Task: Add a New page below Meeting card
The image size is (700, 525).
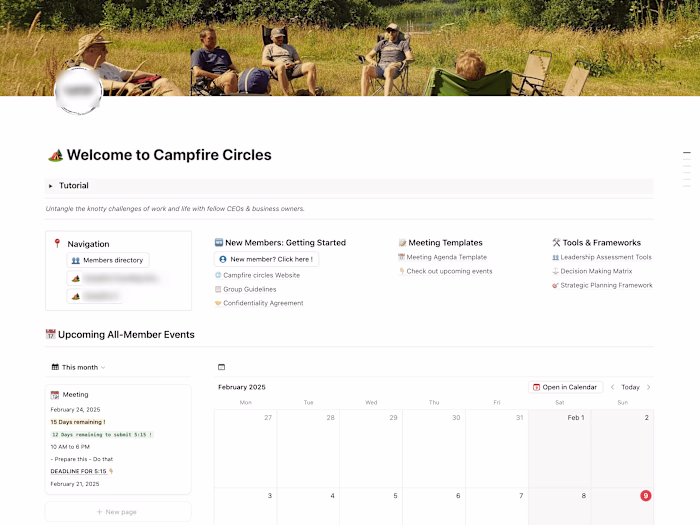Action: pyautogui.click(x=118, y=512)
